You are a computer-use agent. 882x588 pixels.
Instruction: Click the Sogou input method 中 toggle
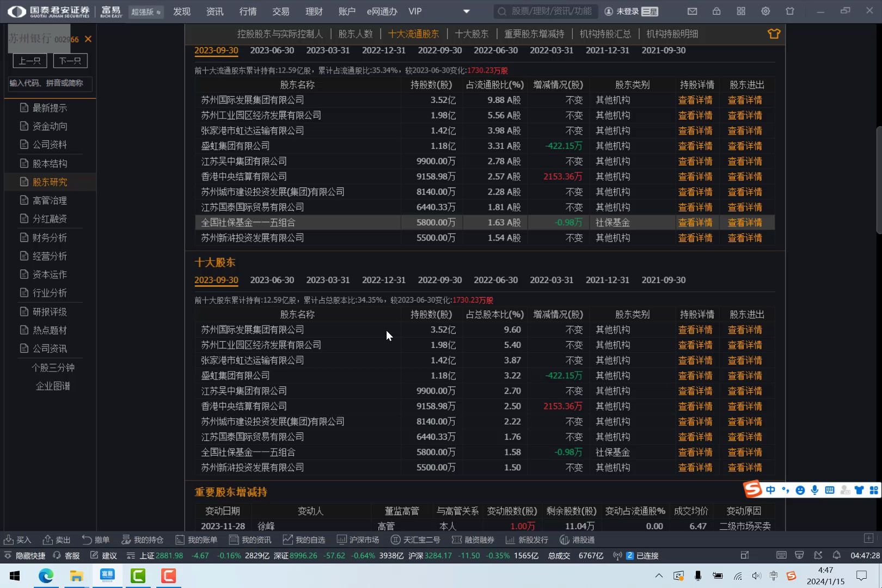770,490
